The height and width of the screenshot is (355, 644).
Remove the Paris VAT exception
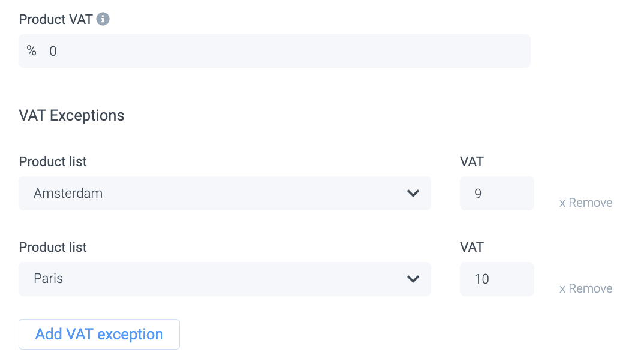click(x=586, y=288)
